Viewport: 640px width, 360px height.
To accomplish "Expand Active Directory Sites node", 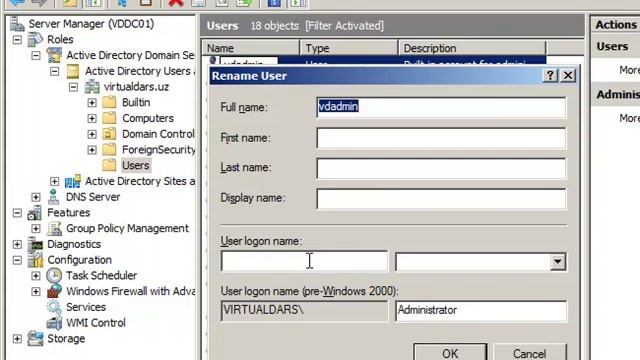I will click(55, 182).
